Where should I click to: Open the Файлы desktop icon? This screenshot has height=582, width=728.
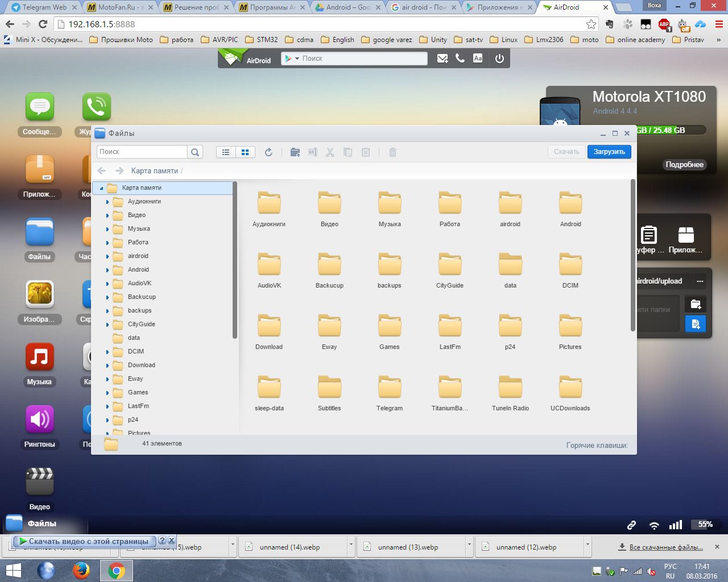[x=39, y=232]
